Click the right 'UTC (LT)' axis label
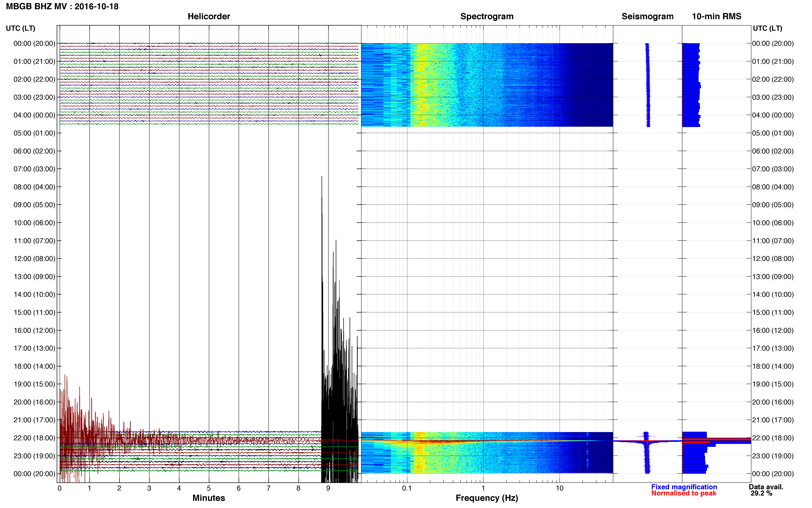 pos(767,28)
